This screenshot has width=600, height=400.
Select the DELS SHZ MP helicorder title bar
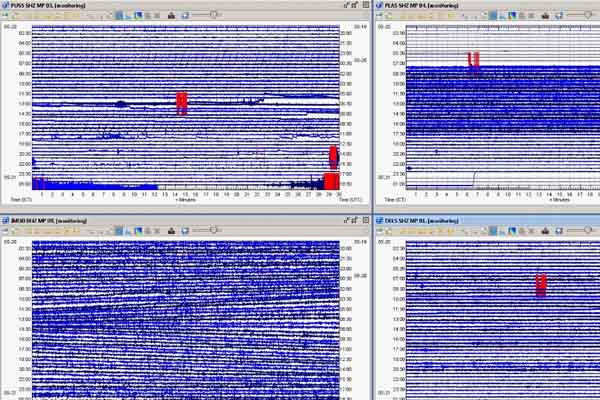coord(488,220)
